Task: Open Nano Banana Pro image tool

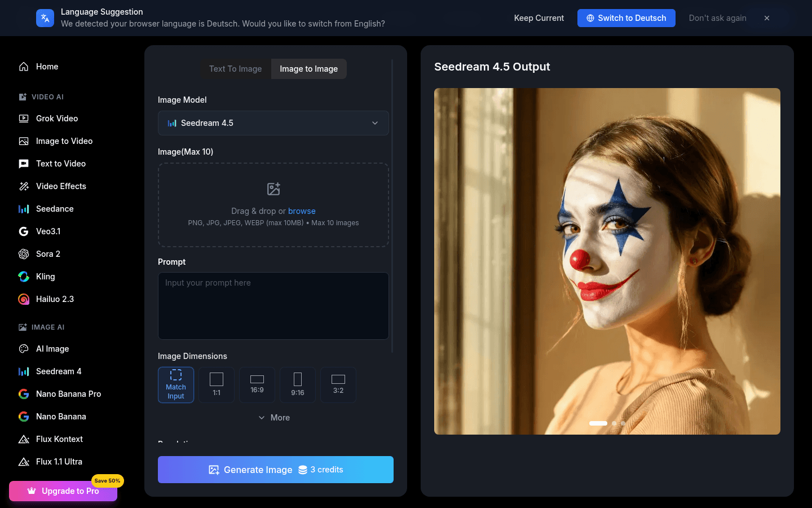Action: pos(68,394)
